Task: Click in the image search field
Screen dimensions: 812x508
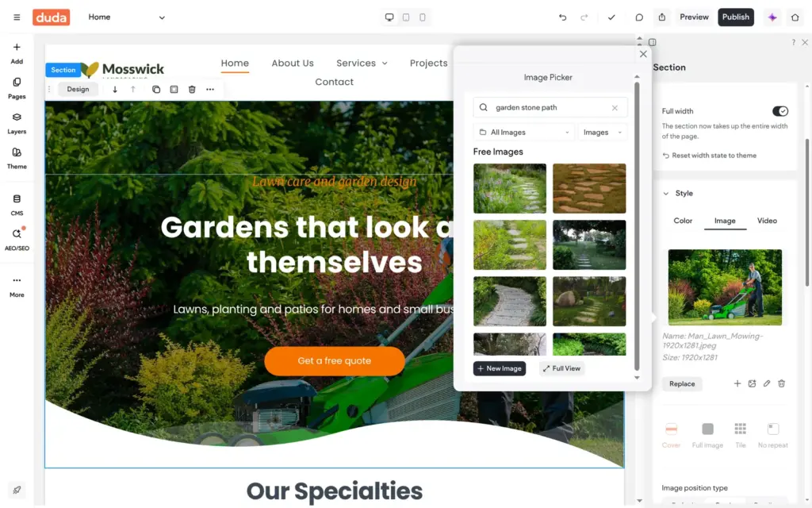Action: (550, 108)
